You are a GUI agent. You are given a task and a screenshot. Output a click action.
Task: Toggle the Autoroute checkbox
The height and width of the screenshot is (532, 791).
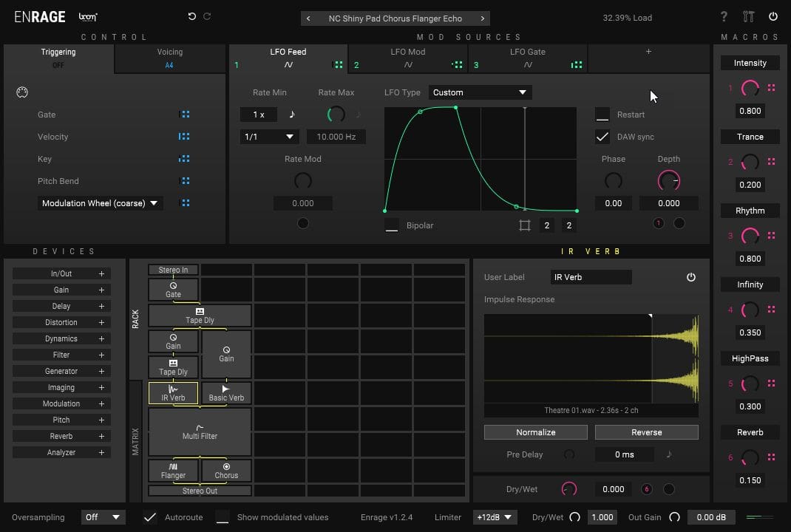(x=150, y=517)
